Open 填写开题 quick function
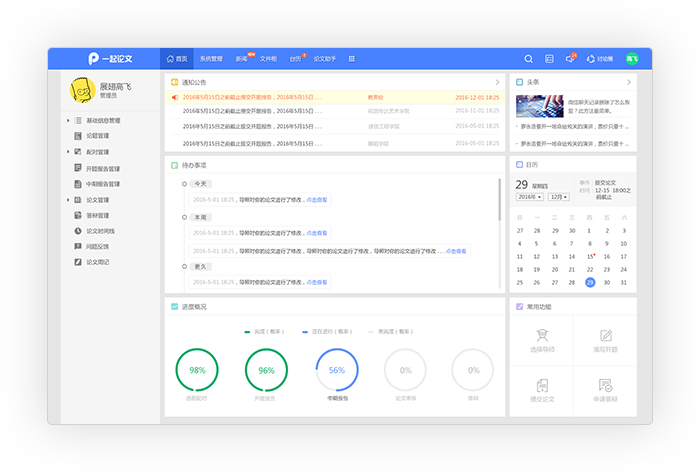The width and height of the screenshot is (700, 472). click(605, 340)
